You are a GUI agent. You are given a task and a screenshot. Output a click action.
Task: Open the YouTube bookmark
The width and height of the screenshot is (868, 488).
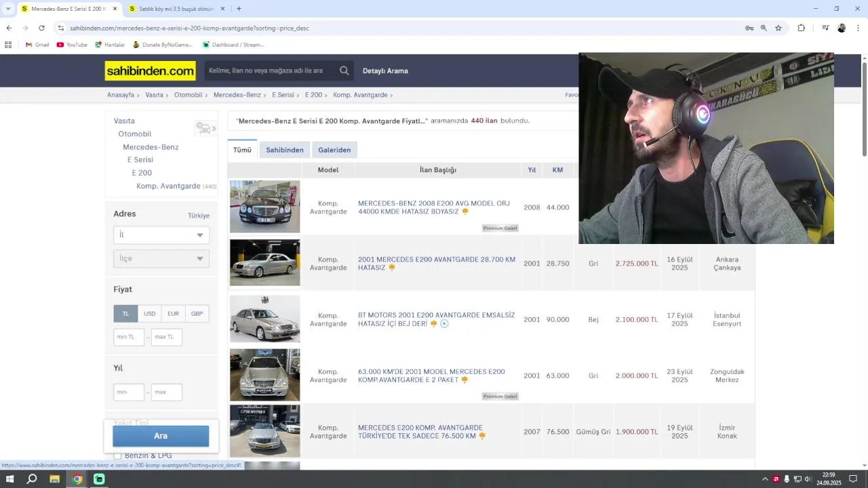(x=72, y=45)
